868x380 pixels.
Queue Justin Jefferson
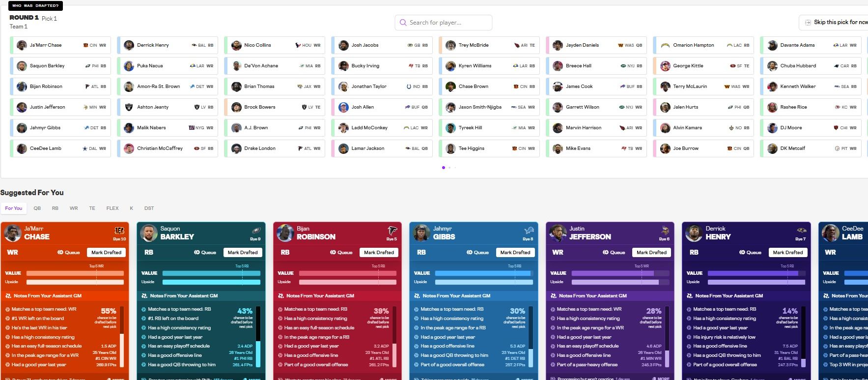(x=614, y=253)
